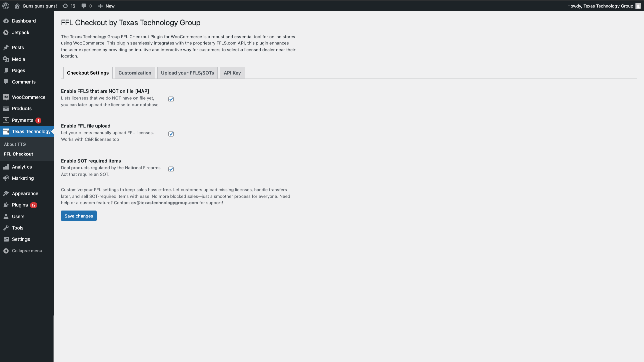This screenshot has height=362, width=644.
Task: Open the Posts menu label
Action: click(18, 47)
